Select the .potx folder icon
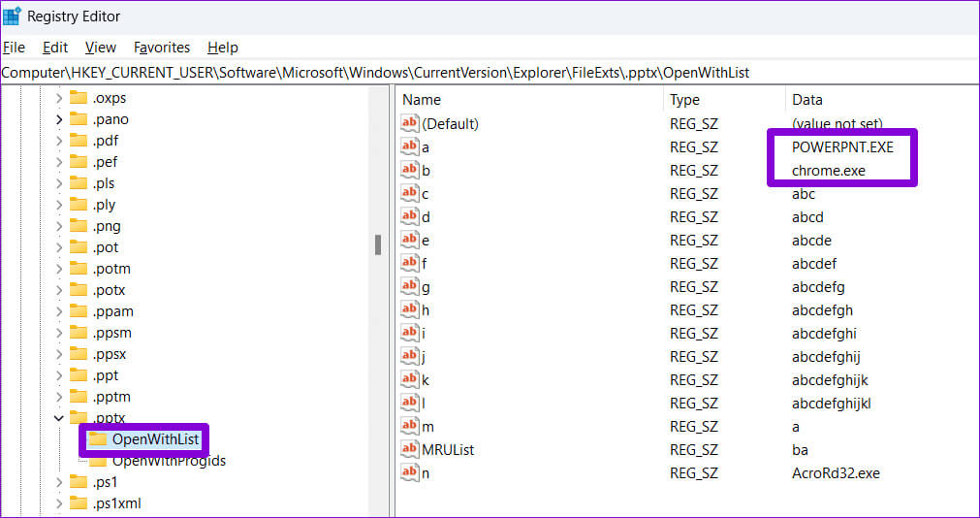This screenshot has width=980, height=518. (x=79, y=290)
